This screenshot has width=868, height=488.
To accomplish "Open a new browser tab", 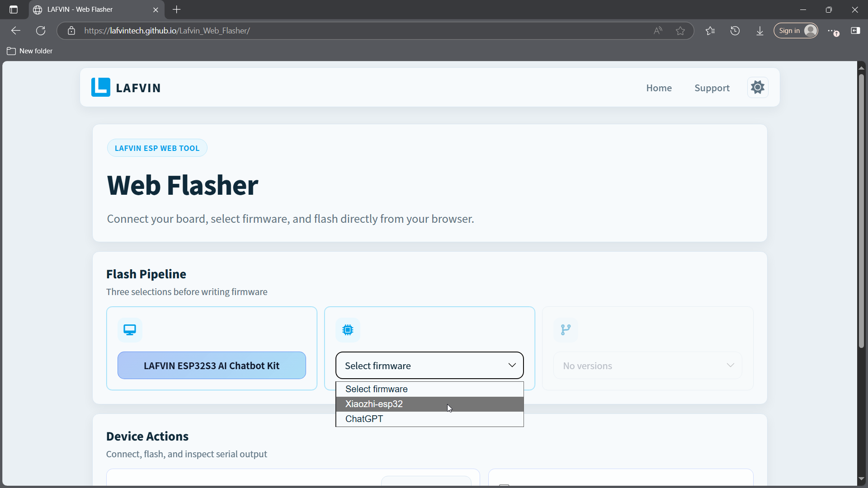I will [x=177, y=9].
